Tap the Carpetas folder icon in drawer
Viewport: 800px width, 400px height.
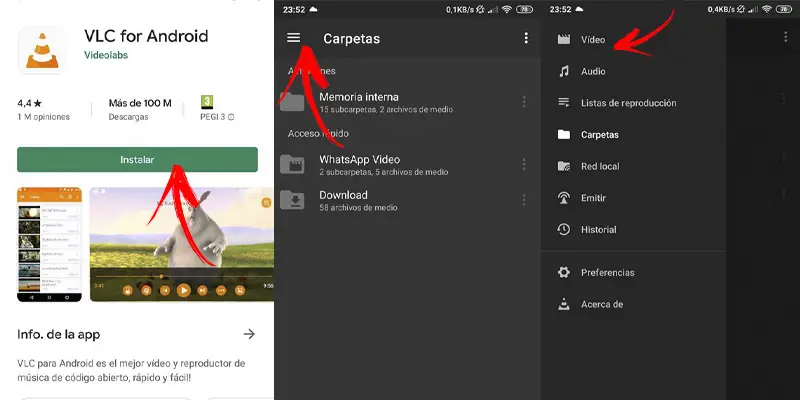564,135
